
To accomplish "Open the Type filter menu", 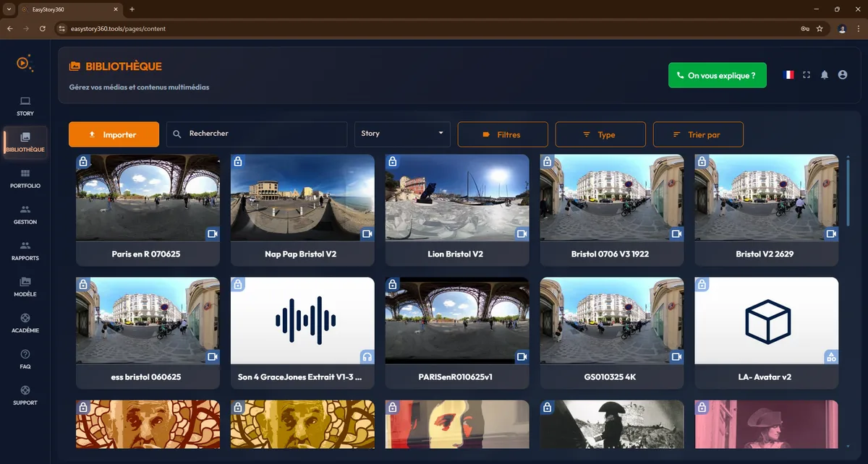I will pyautogui.click(x=600, y=134).
